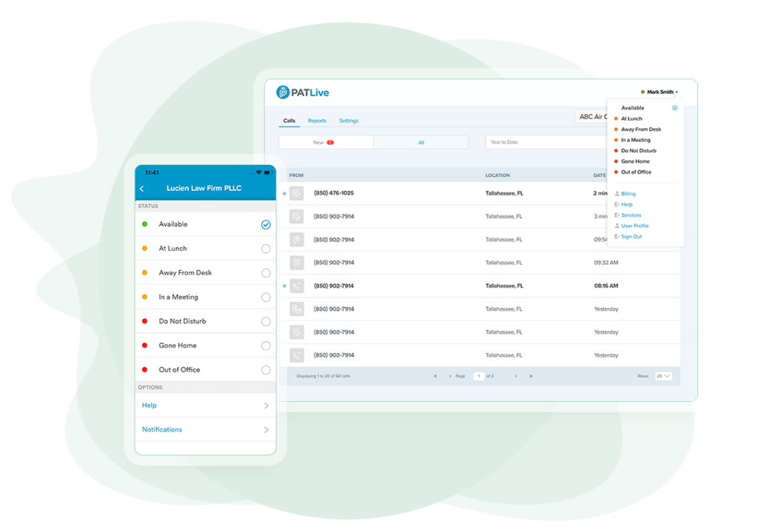This screenshot has width=758, height=532.
Task: Click the User Profile person icon
Action: 617,226
